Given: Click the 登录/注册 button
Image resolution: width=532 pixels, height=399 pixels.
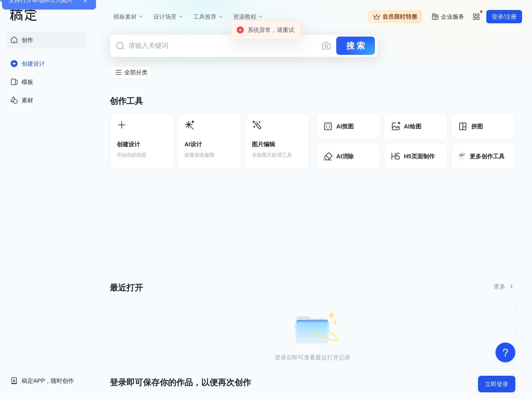Looking at the screenshot, I should coord(504,17).
